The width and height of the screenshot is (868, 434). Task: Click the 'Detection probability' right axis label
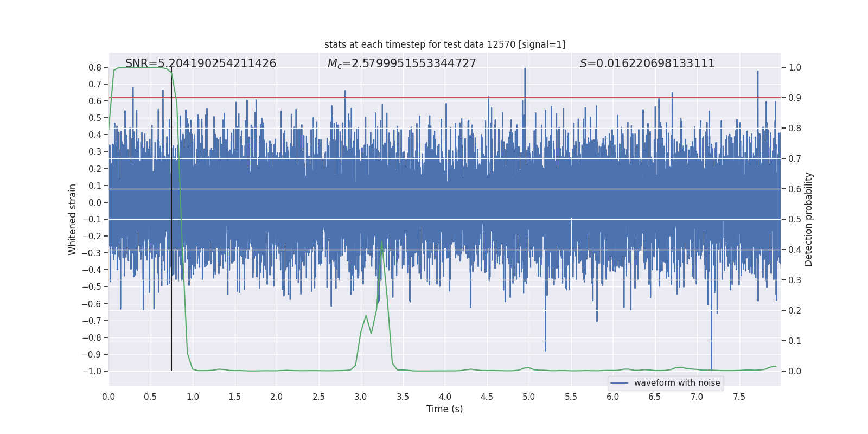[x=809, y=219]
